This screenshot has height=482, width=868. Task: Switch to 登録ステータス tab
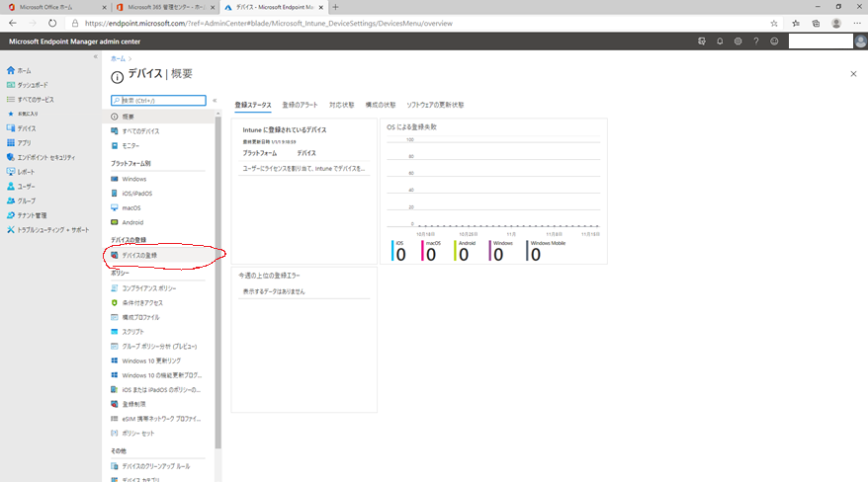pos(253,105)
